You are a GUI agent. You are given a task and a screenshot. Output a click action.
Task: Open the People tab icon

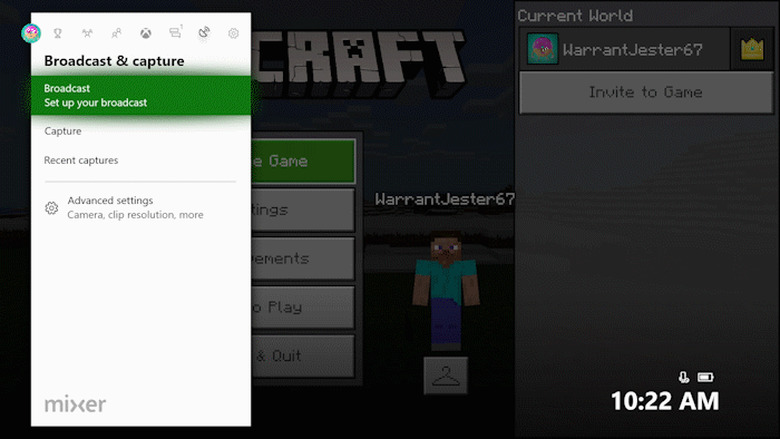(116, 33)
